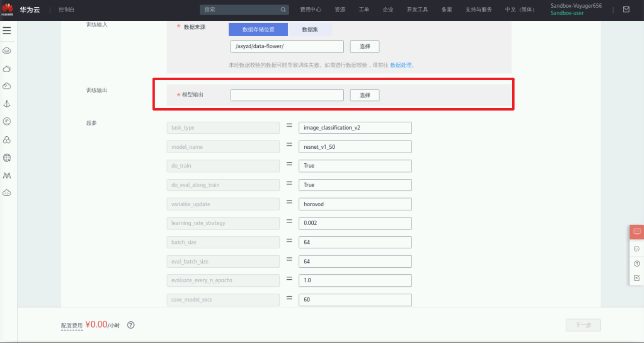
Task: Open the 工单 menu
Action: [364, 10]
